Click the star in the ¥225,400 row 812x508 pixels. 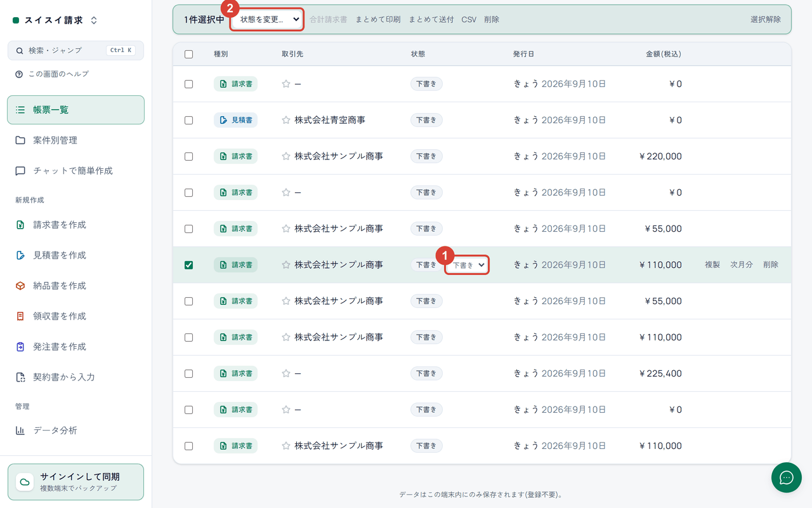click(286, 373)
